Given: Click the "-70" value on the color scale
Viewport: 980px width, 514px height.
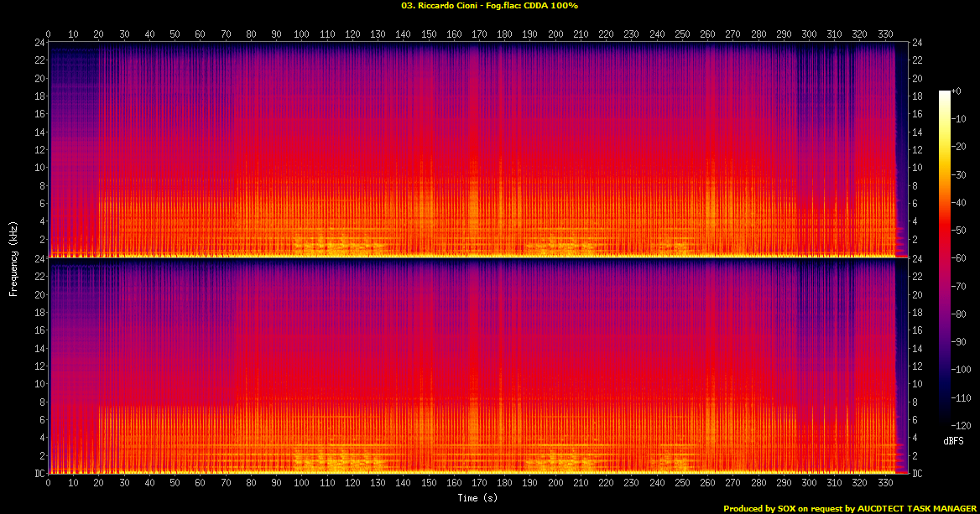Looking at the screenshot, I should coord(959,286).
